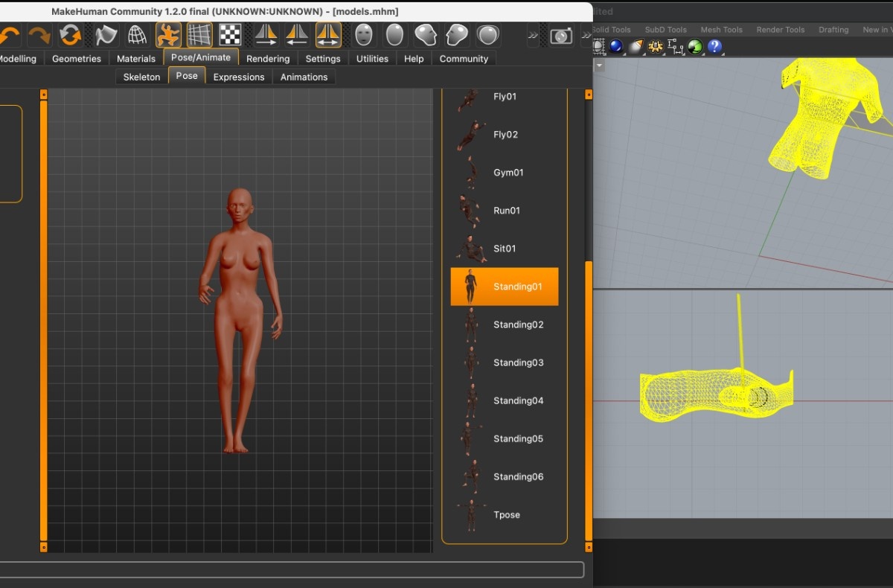
Task: Click the camera screenshot icon
Action: click(561, 36)
